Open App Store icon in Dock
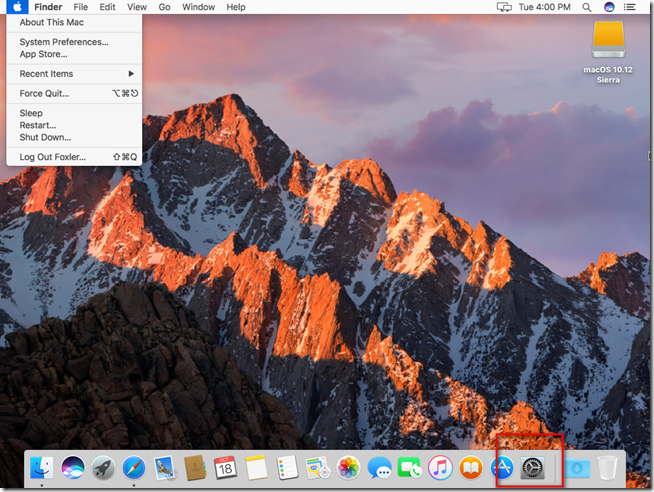The height and width of the screenshot is (492, 654). [502, 467]
